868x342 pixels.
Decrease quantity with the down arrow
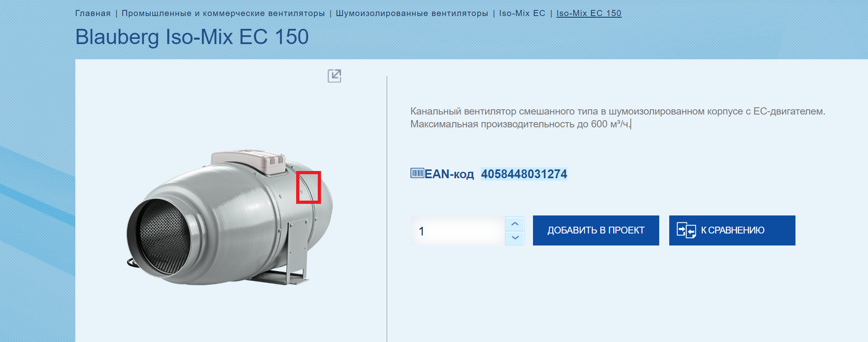pyautogui.click(x=515, y=238)
